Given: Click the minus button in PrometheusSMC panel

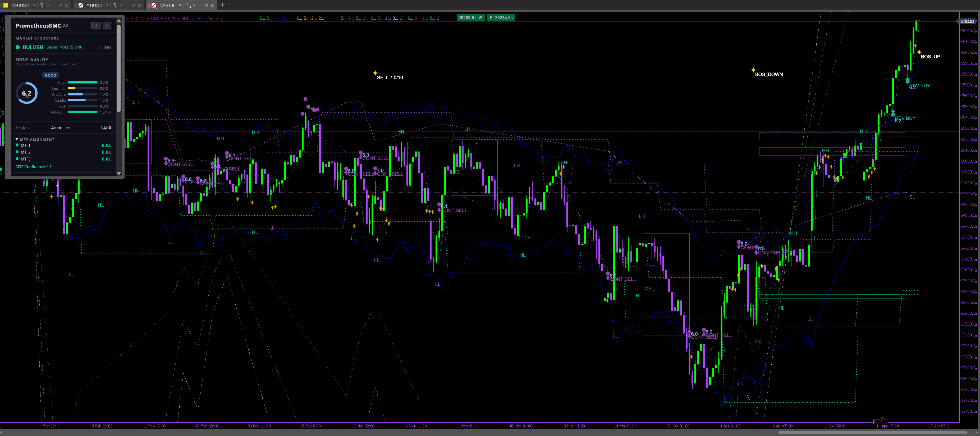Looking at the screenshot, I should [107, 25].
